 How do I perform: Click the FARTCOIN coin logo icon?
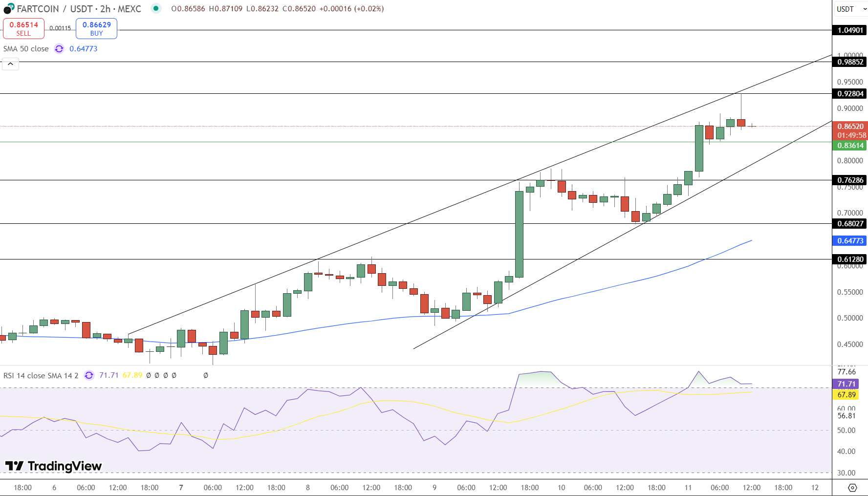coord(9,9)
